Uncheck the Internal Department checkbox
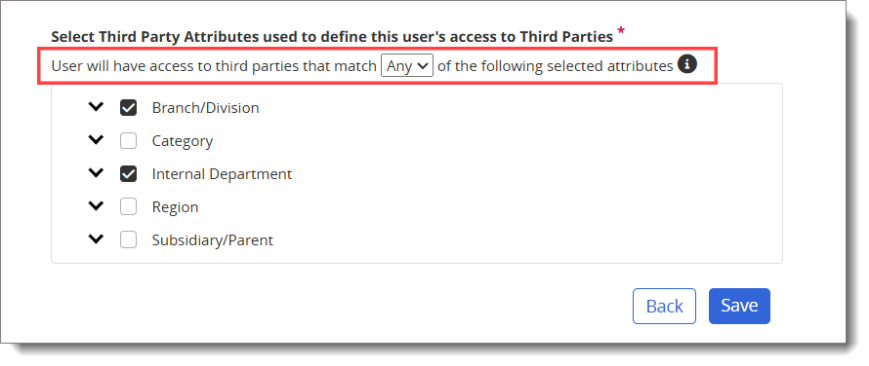The image size is (869, 366). click(129, 174)
